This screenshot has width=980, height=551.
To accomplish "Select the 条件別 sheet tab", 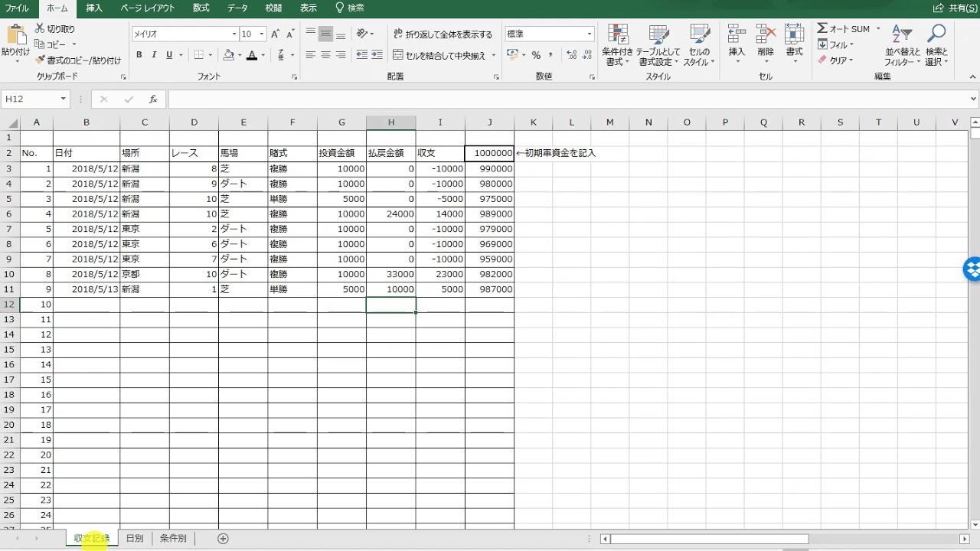I will point(173,539).
